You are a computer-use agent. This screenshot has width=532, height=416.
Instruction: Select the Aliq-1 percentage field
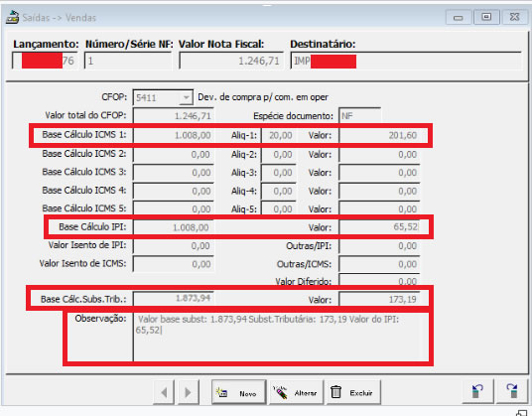pyautogui.click(x=278, y=135)
